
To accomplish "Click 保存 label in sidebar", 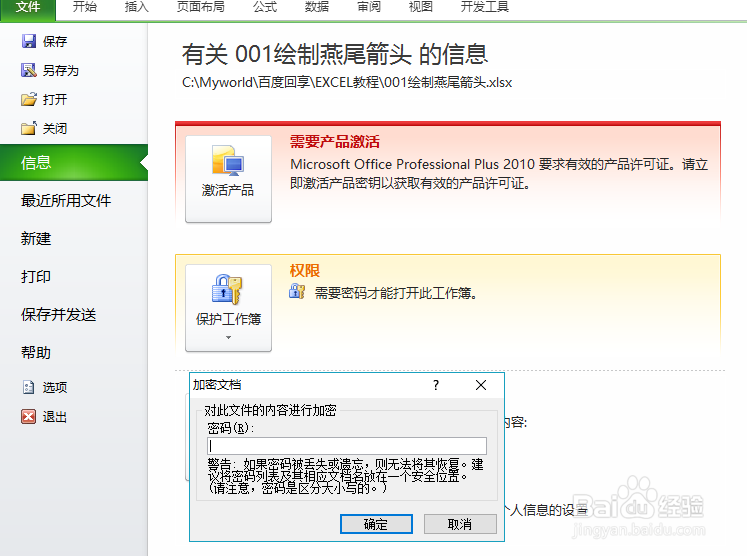I will coord(55,42).
